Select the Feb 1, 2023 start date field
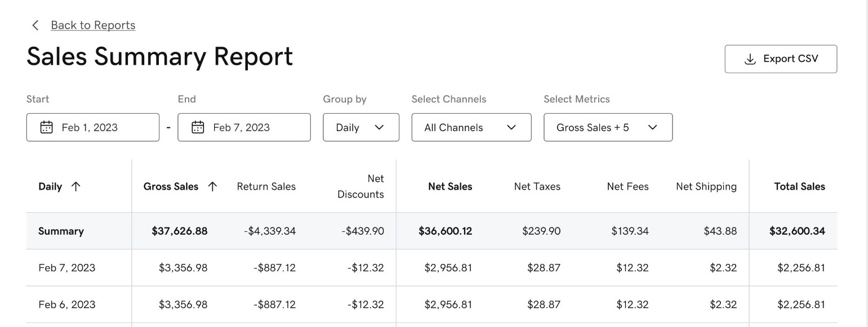 (x=93, y=127)
